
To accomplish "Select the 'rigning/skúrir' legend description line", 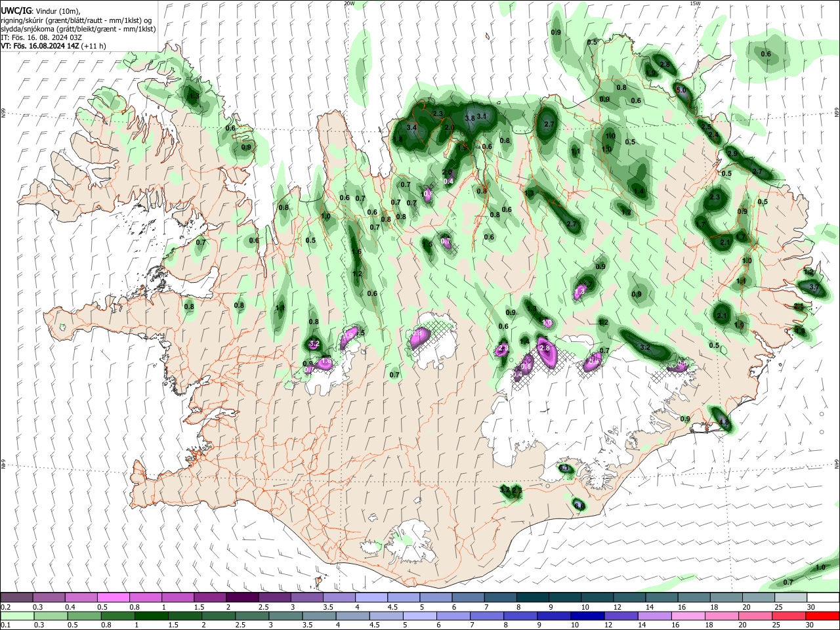I will pyautogui.click(x=76, y=20).
